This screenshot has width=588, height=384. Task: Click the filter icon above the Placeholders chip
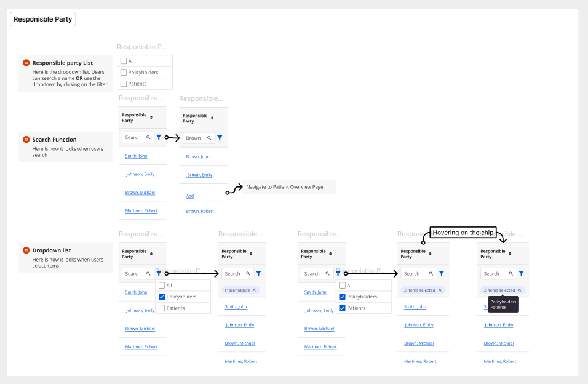pos(258,274)
